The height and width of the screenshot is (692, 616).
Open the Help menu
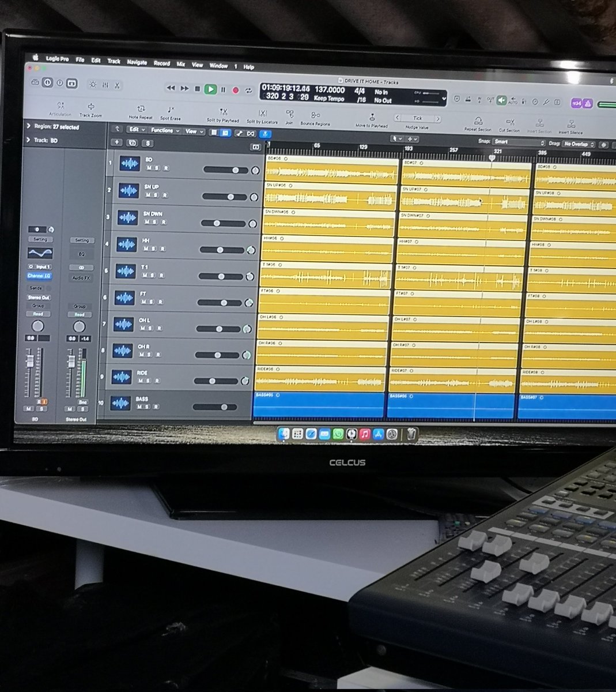click(x=248, y=67)
